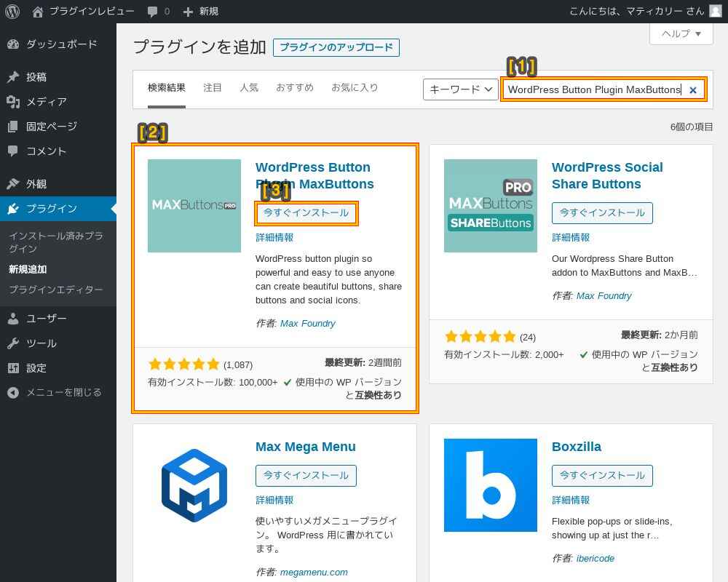Click the プラグイン plug icon
Screen dimensions: 728x582
pos(13,208)
